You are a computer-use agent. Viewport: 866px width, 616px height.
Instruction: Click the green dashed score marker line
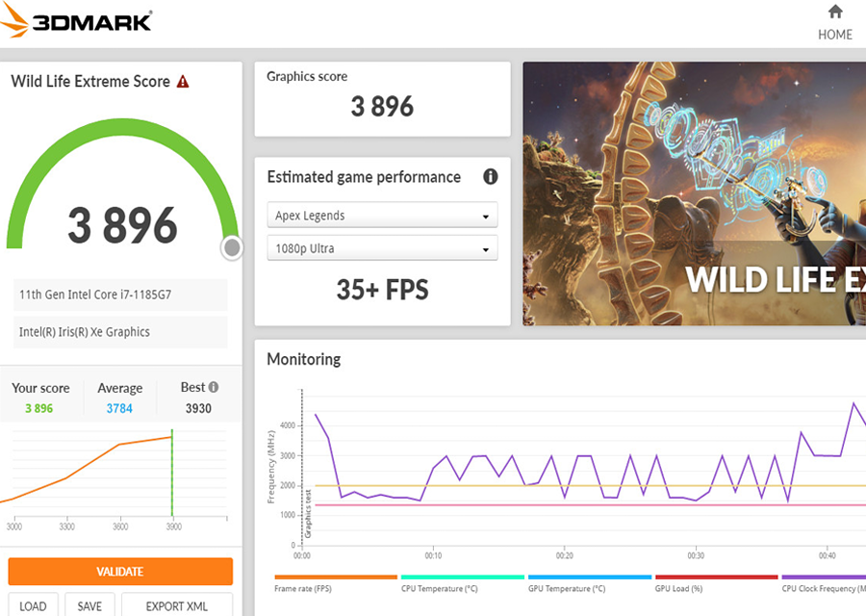(172, 473)
